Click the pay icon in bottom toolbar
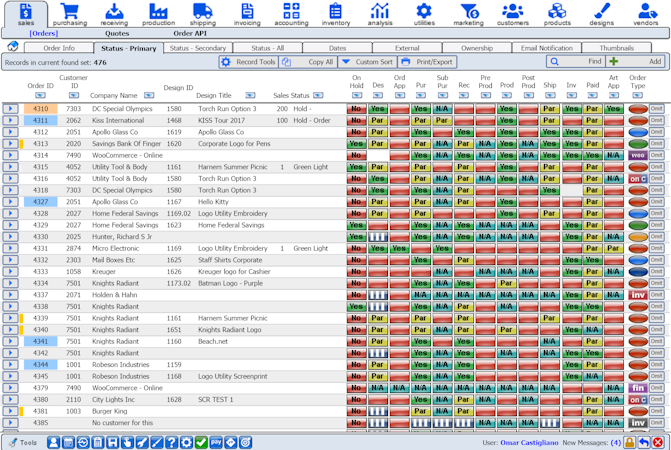 click(x=216, y=442)
